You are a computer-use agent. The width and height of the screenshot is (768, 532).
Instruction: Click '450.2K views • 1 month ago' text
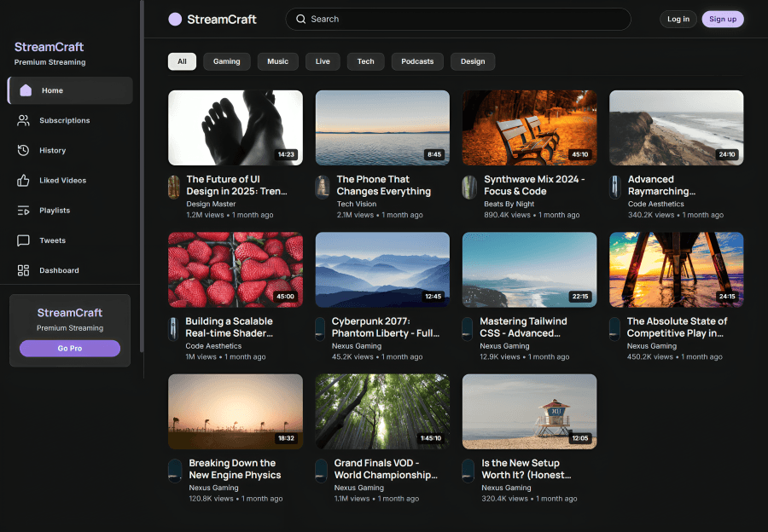tap(674, 356)
